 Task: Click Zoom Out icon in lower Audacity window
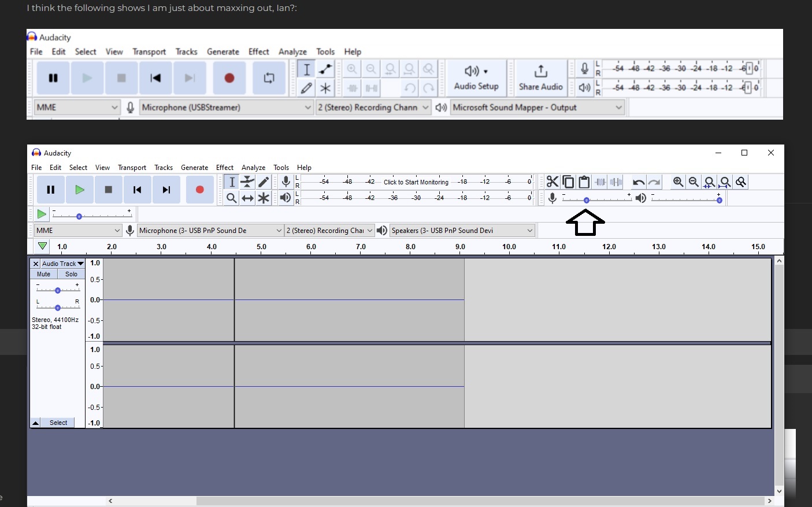[694, 182]
